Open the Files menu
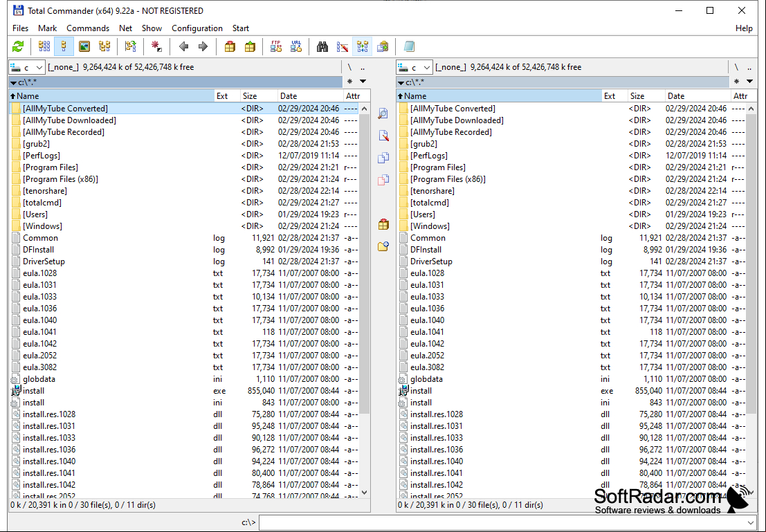The width and height of the screenshot is (766, 532). [x=21, y=28]
